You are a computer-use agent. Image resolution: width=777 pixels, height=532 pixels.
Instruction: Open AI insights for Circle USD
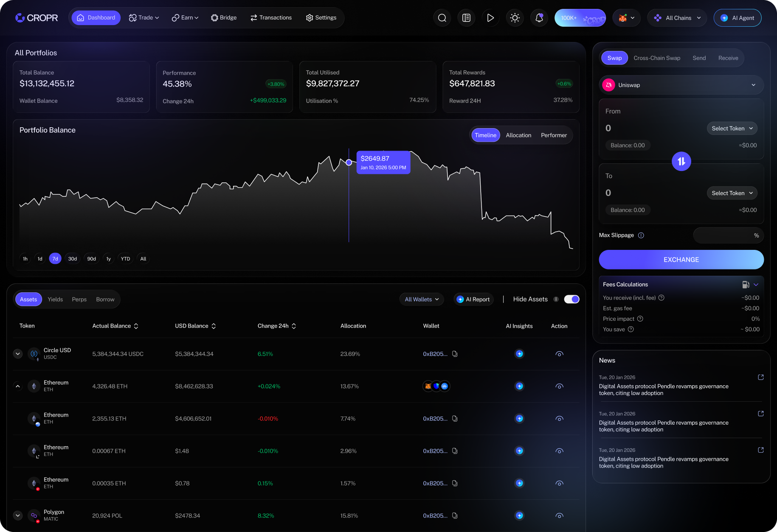519,354
